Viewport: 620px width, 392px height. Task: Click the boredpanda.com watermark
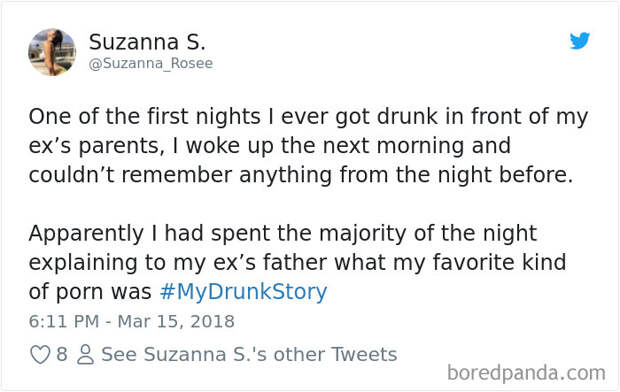526,373
